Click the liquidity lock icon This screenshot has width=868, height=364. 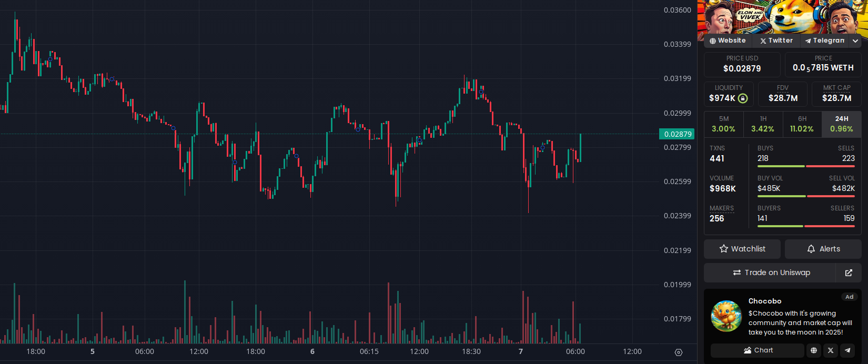click(x=743, y=98)
